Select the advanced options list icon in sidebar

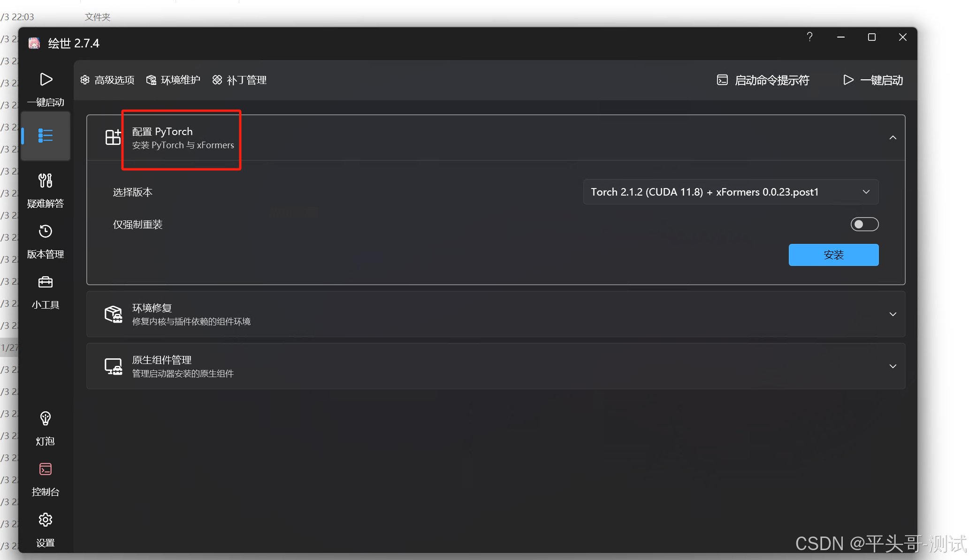tap(46, 136)
